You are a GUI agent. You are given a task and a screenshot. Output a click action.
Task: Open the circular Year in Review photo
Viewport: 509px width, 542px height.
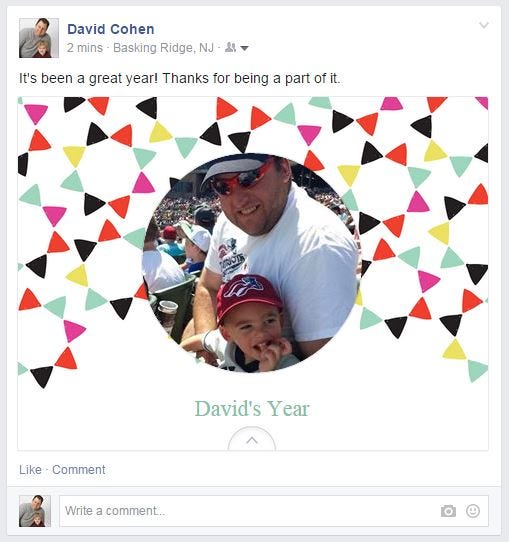[x=252, y=263]
